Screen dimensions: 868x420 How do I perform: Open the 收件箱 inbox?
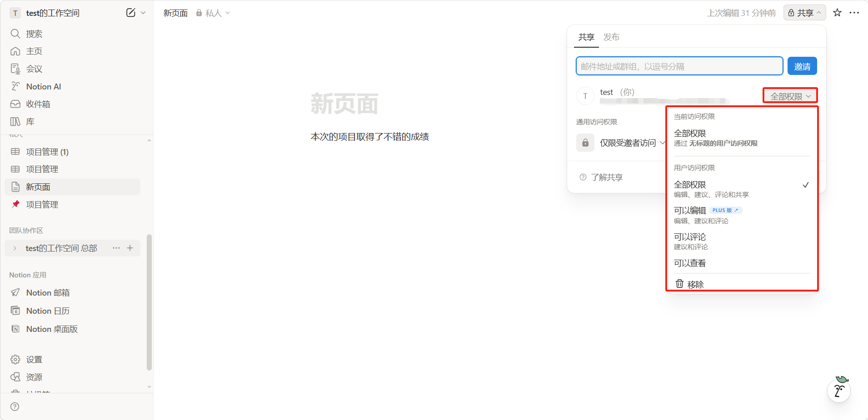point(38,104)
